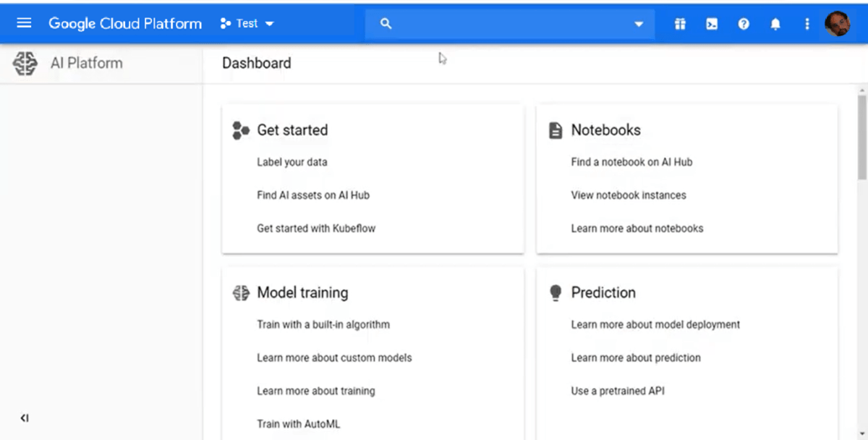Activate the Cloud Shell terminal icon
Screen dimensions: 868x440
(712, 23)
